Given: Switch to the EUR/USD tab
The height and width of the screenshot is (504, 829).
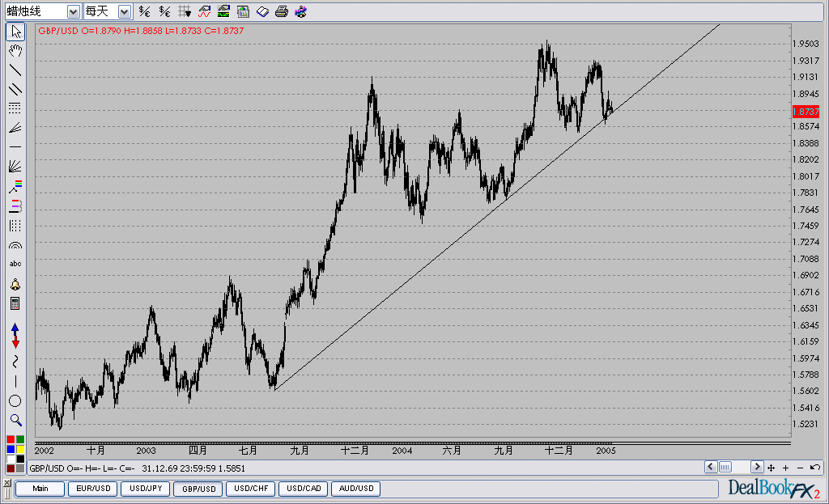Looking at the screenshot, I should [x=93, y=489].
